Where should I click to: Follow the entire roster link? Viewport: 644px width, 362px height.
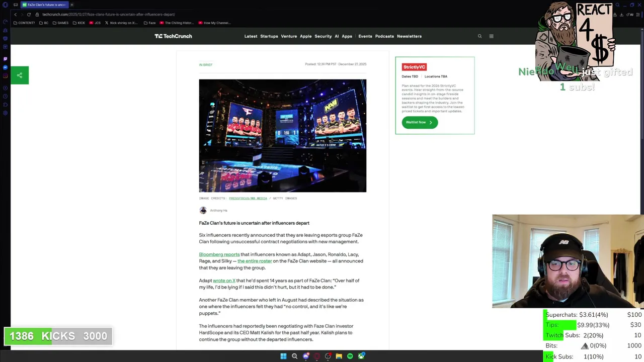pyautogui.click(x=255, y=261)
